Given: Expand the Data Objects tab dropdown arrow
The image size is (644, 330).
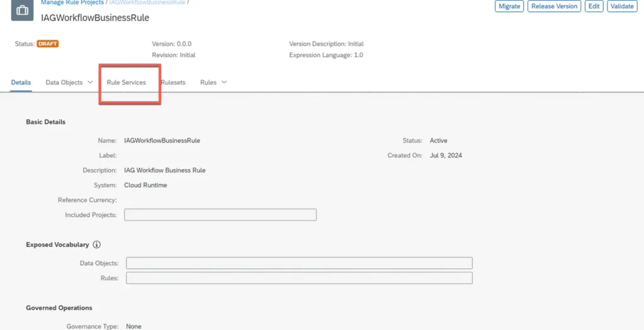Looking at the screenshot, I should pos(90,82).
